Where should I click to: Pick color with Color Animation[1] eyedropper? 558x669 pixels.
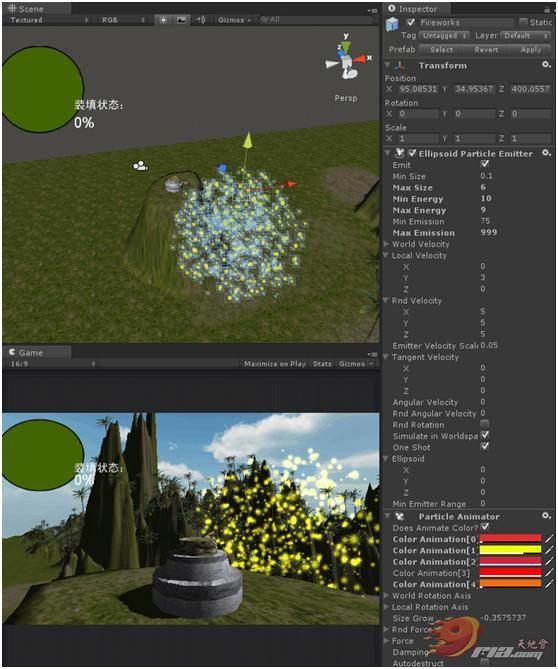548,550
